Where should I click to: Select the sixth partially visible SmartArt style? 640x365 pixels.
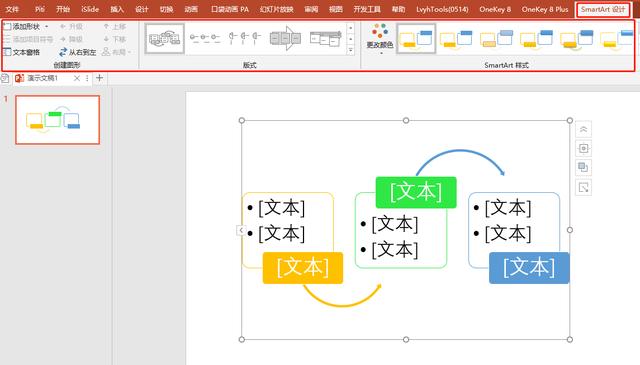click(x=616, y=39)
